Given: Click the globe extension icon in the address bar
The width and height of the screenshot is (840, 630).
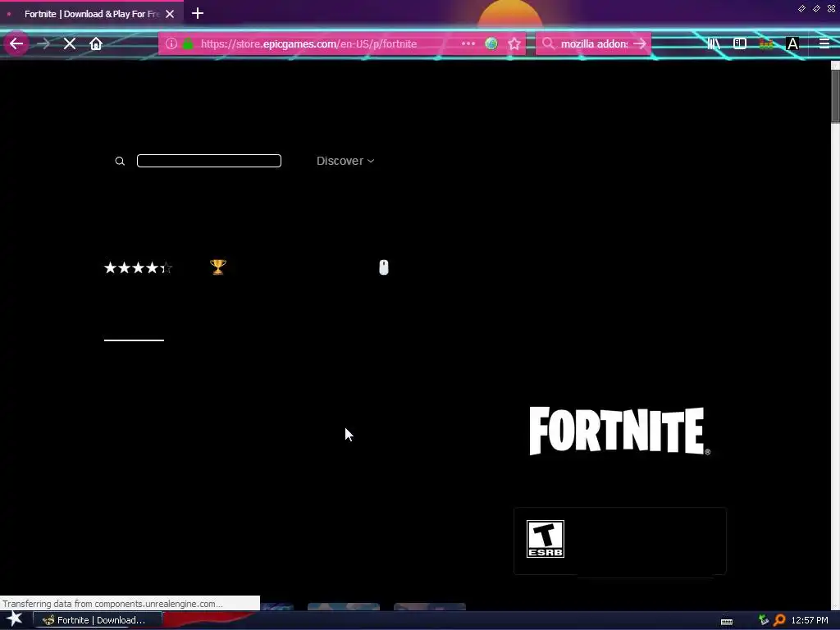Looking at the screenshot, I should pos(491,43).
